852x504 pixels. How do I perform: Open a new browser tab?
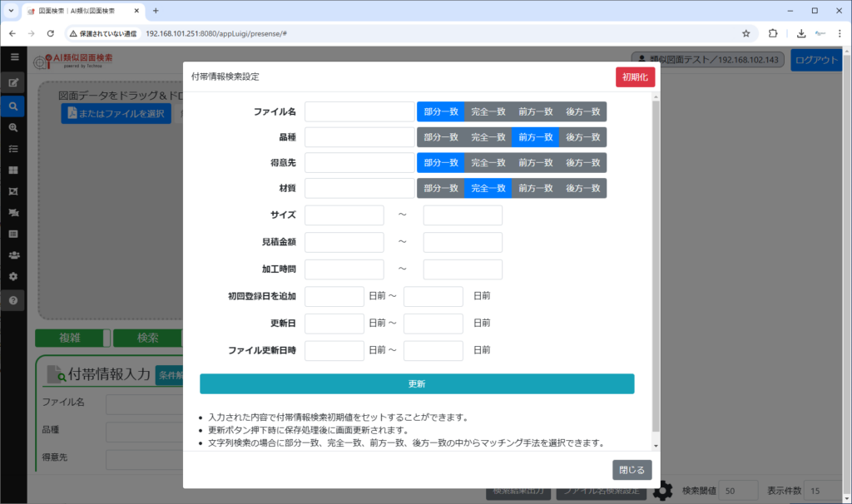pyautogui.click(x=156, y=11)
